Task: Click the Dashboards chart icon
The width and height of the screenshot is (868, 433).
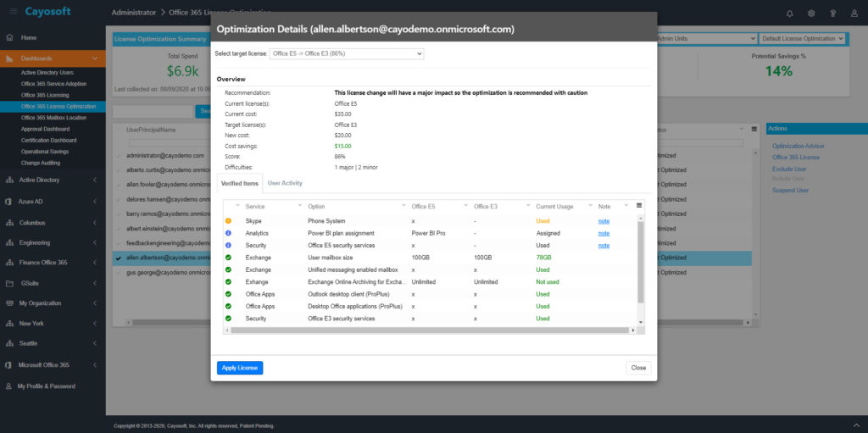Action: (9, 58)
